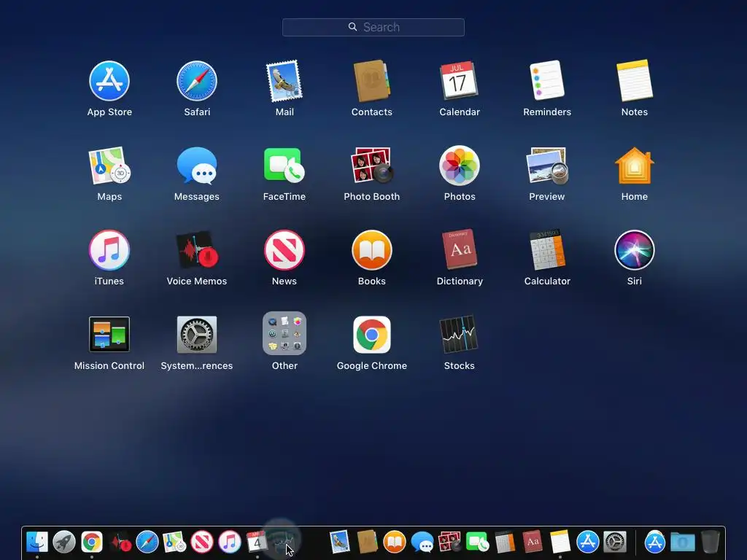Viewport: 747px width, 560px height.
Task: Open Dictionary from the Dock
Action: click(533, 542)
